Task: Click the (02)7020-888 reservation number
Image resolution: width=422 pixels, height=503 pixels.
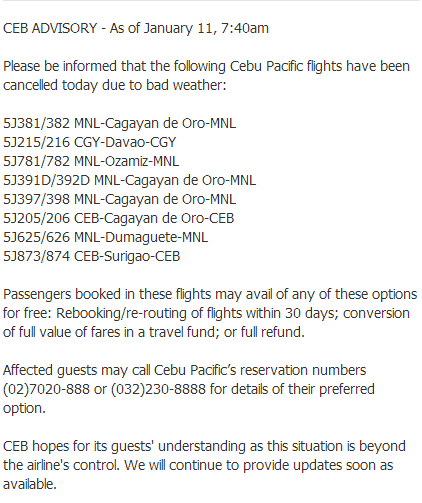Action: pyautogui.click(x=46, y=389)
